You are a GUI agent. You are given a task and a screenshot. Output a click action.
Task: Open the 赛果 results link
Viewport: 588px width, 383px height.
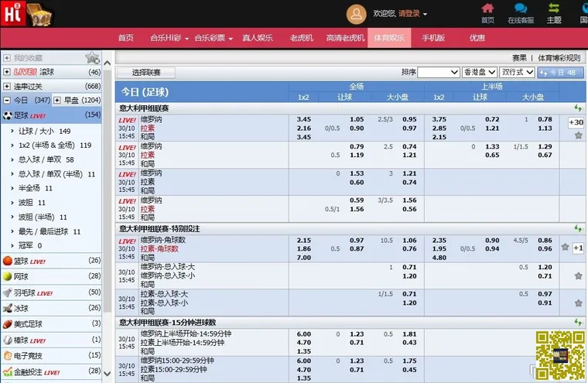point(519,58)
